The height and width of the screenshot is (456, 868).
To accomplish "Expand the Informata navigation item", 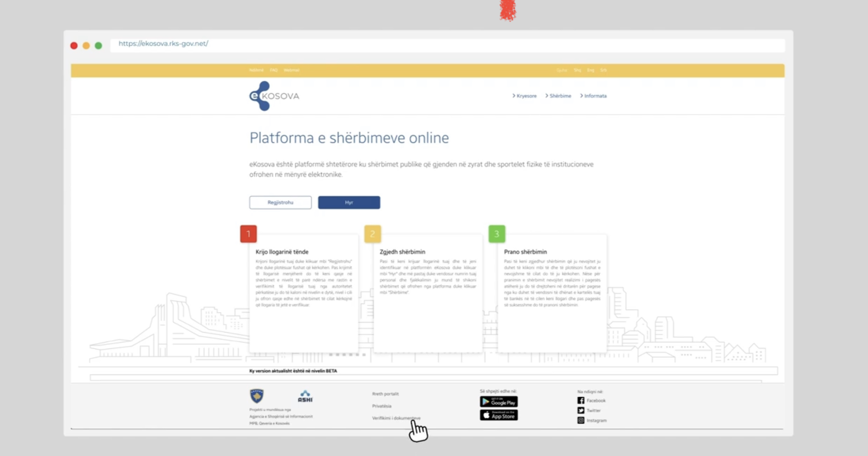I will tap(595, 96).
